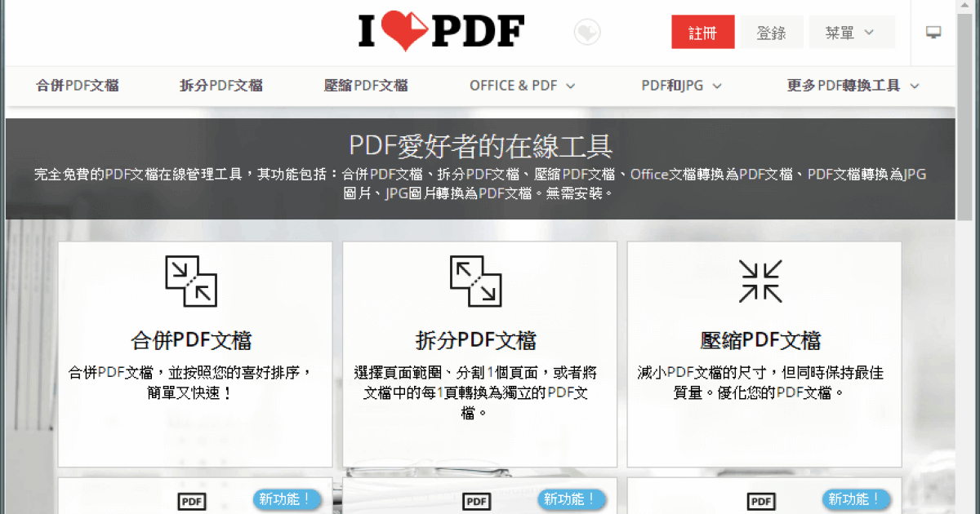This screenshot has height=514, width=980.
Task: Select 壓縮PDF文檔 in navigation bar
Action: tap(366, 86)
